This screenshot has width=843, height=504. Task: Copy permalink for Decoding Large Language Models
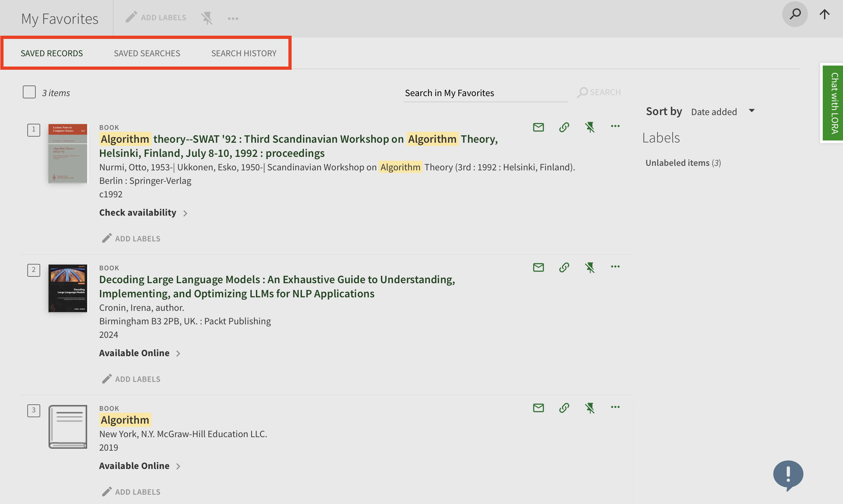(564, 268)
